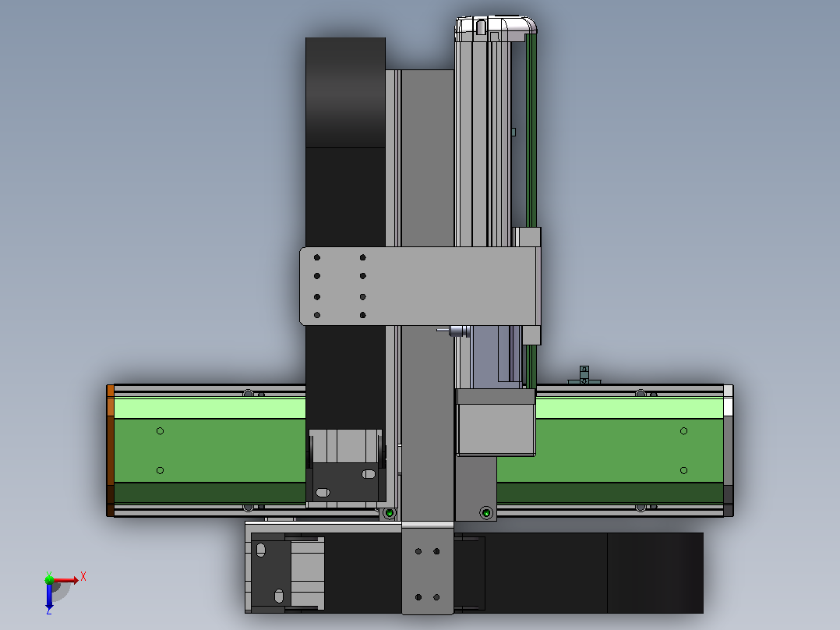Select the tall gray center column plate
The width and height of the screenshot is (840, 630).
pos(428,295)
